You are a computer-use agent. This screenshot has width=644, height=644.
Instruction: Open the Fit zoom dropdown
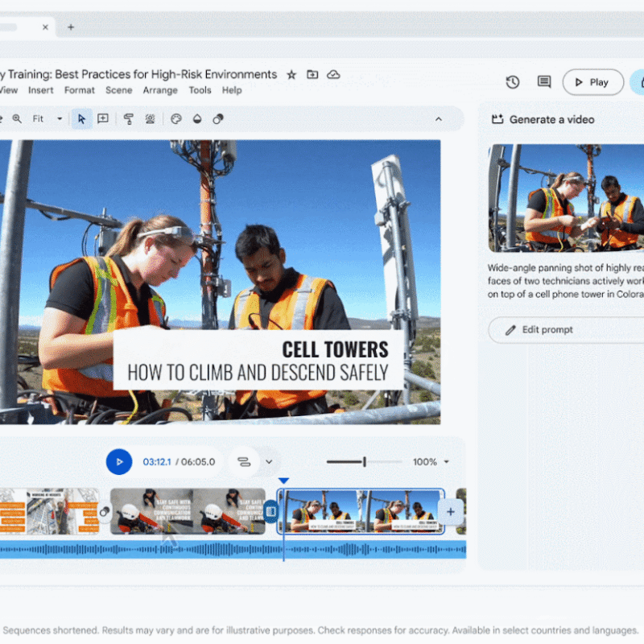[x=47, y=118]
